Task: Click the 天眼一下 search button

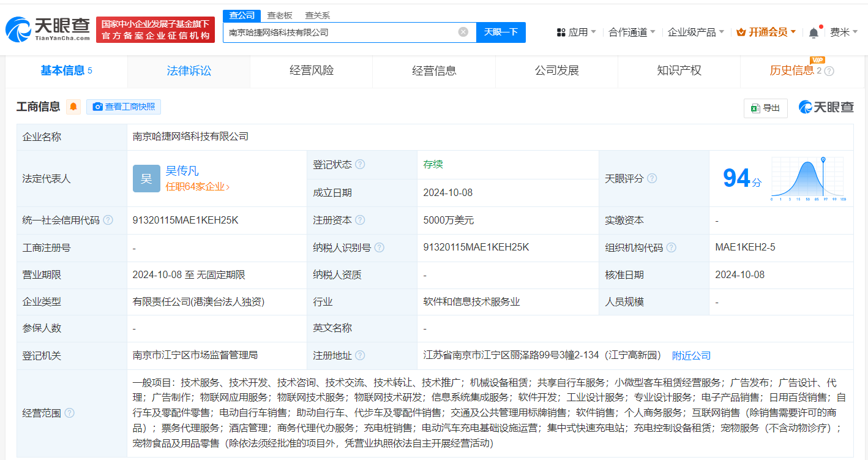Action: (x=501, y=32)
